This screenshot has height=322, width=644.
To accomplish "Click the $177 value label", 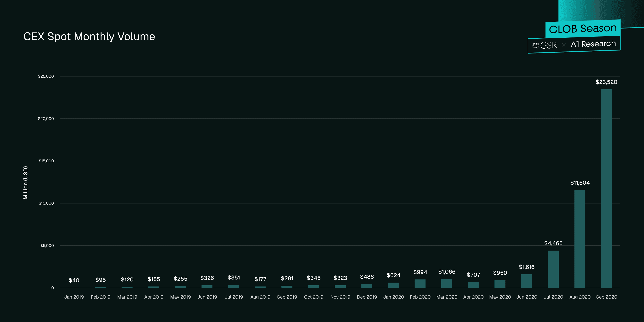I will [x=260, y=279].
